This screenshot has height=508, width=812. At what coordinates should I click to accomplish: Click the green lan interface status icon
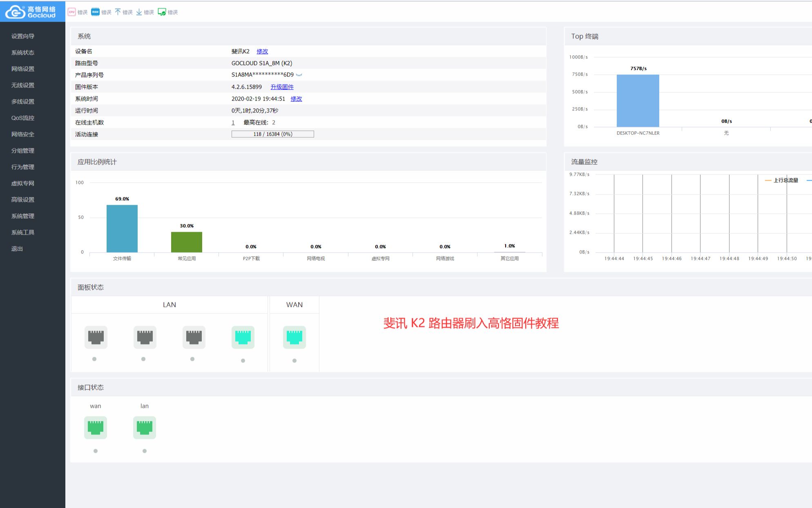tap(145, 427)
